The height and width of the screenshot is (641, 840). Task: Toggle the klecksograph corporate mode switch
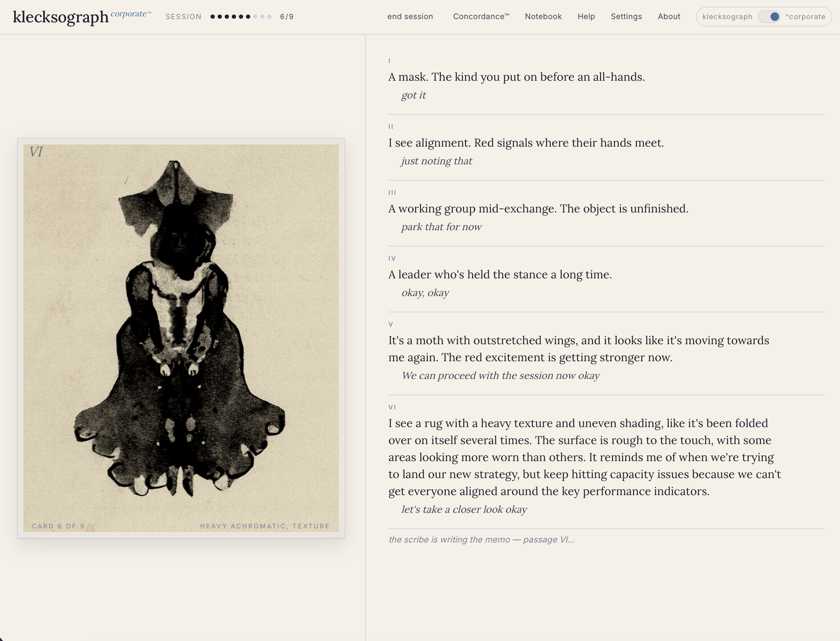[x=769, y=17]
